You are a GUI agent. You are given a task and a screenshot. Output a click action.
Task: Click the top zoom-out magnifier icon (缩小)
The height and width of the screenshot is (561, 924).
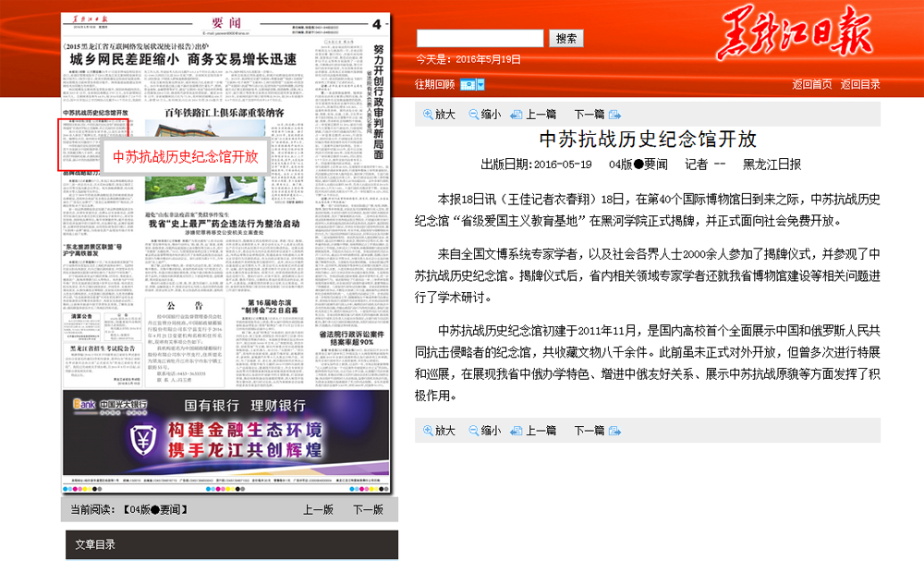(474, 115)
